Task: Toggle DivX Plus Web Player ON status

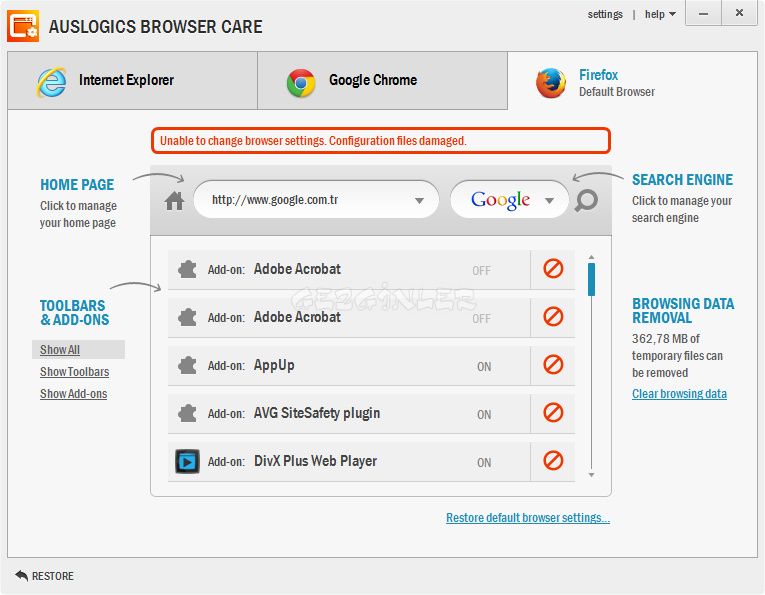Action: click(484, 463)
